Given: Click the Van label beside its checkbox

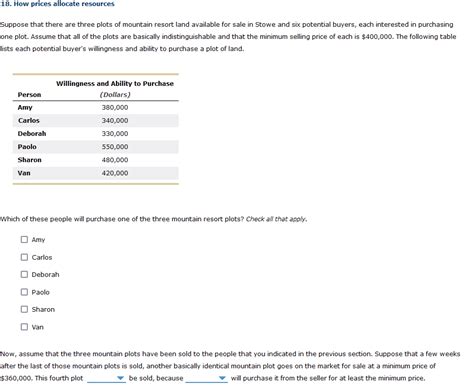Looking at the screenshot, I should tap(37, 327).
